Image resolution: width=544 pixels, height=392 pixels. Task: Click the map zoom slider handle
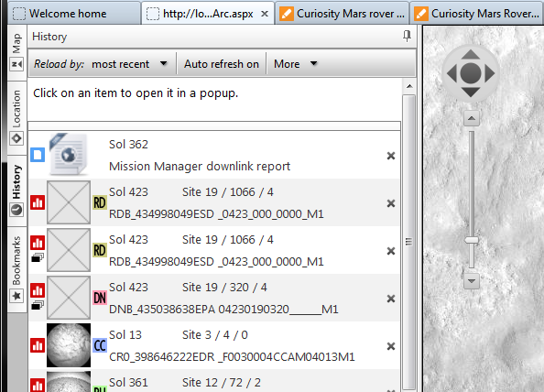pyautogui.click(x=472, y=240)
